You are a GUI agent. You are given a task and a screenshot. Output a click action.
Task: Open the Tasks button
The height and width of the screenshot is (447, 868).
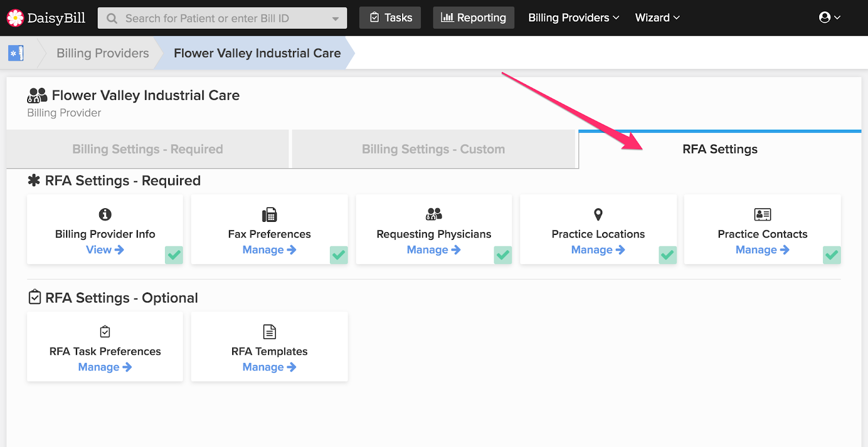390,18
